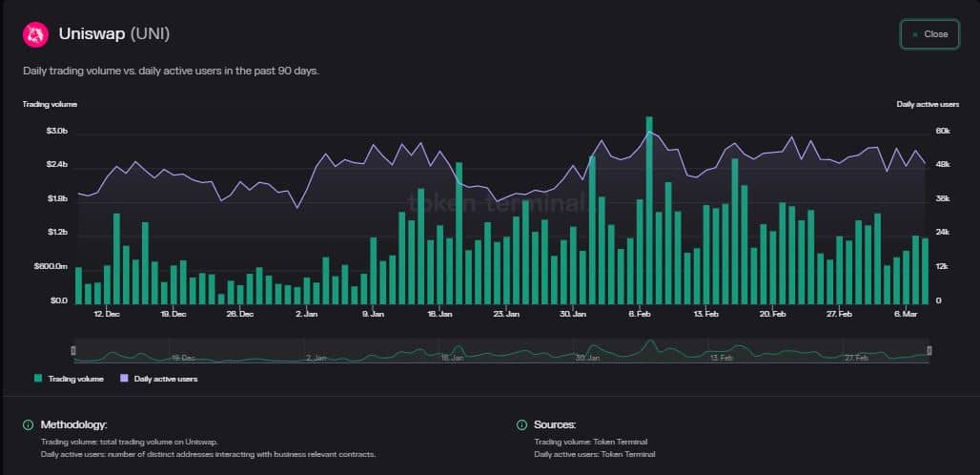Screen dimensions: 980x475
Task: Click the green Trading volume legend swatch
Action: coord(38,378)
